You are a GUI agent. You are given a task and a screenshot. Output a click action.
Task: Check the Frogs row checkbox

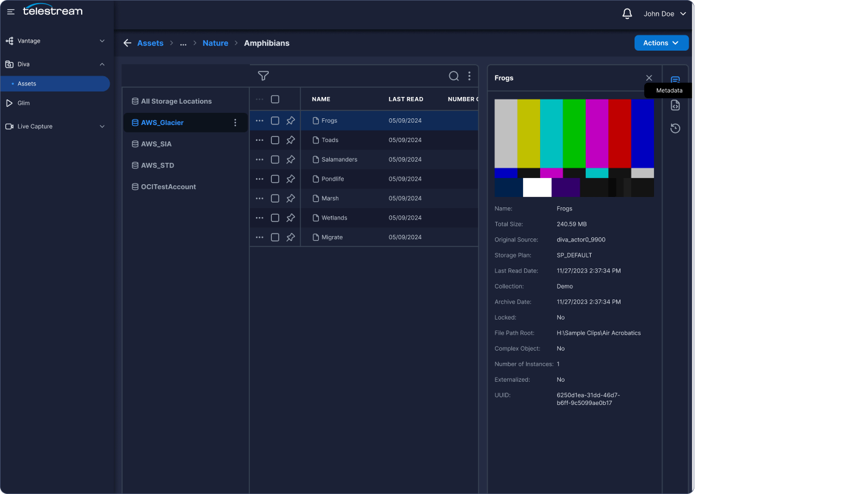pos(275,121)
